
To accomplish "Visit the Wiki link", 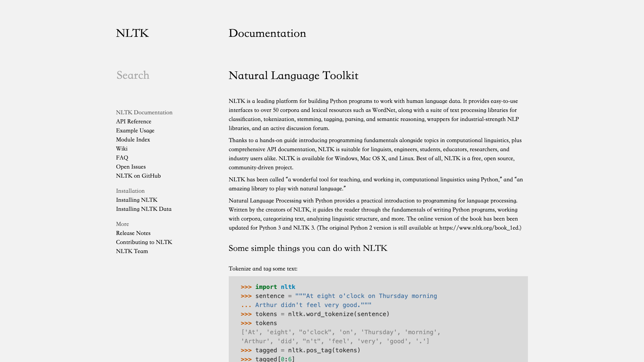I will (x=122, y=148).
